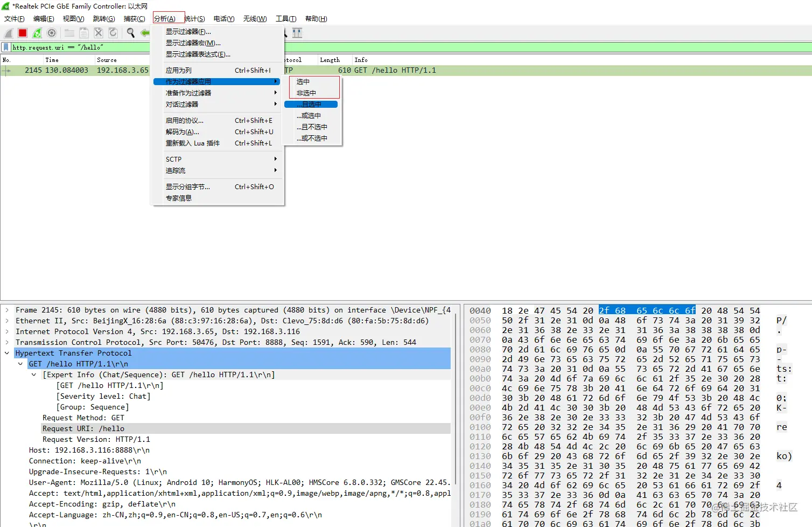
Task: Select the Request URI: /hello field
Action: (x=246, y=428)
